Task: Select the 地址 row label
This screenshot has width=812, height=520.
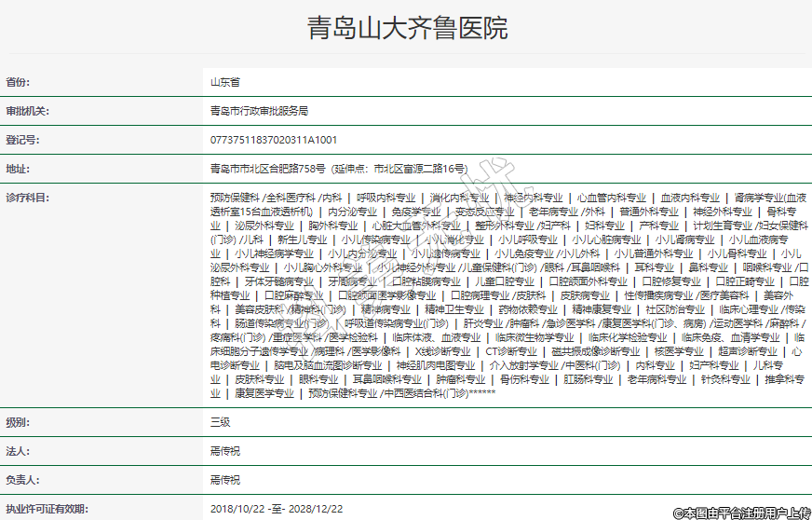Action: [18, 169]
